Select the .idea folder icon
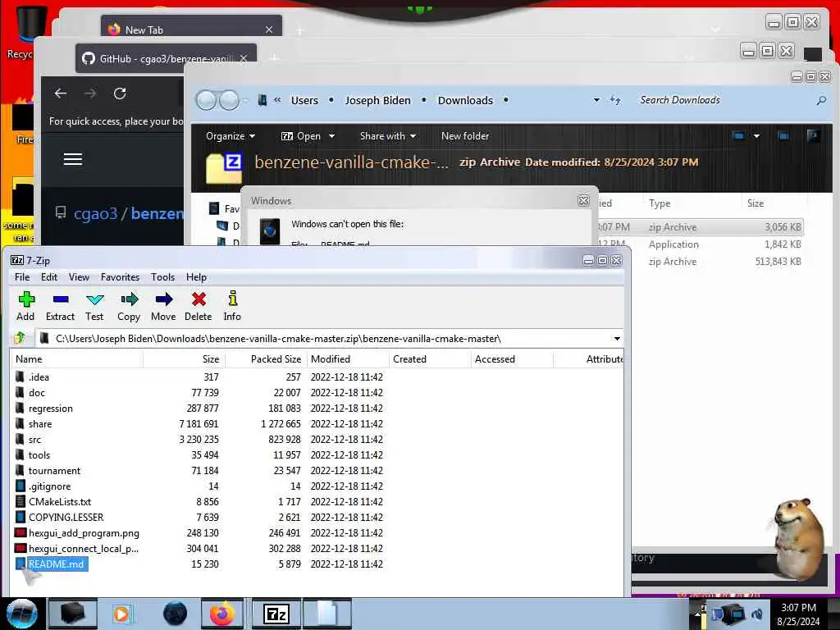 pos(20,377)
